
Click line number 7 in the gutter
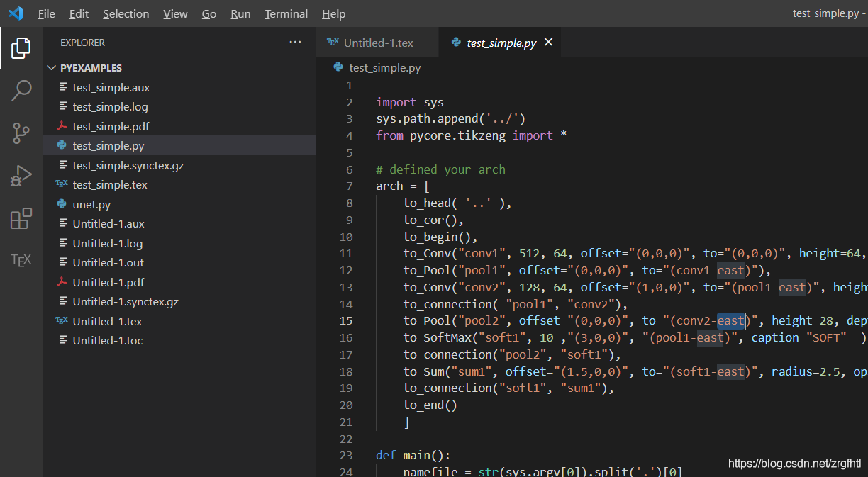tap(349, 186)
